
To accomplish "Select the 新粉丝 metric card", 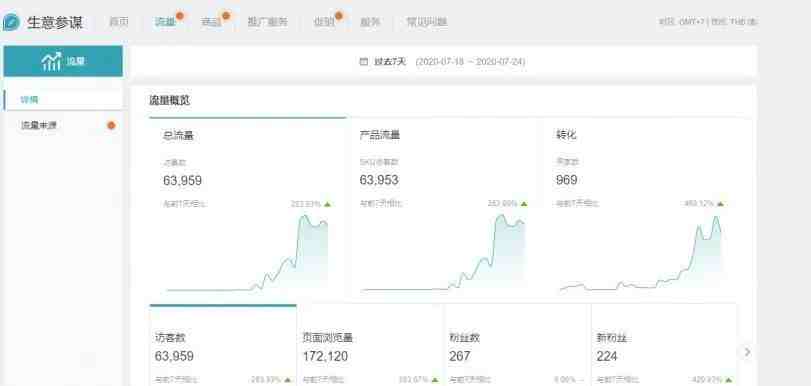I will [664, 345].
